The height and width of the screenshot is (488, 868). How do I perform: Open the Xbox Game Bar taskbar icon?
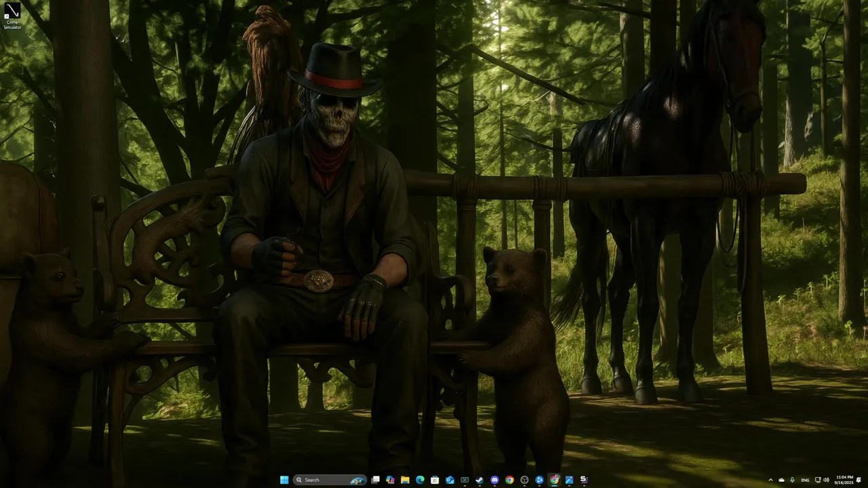465,480
